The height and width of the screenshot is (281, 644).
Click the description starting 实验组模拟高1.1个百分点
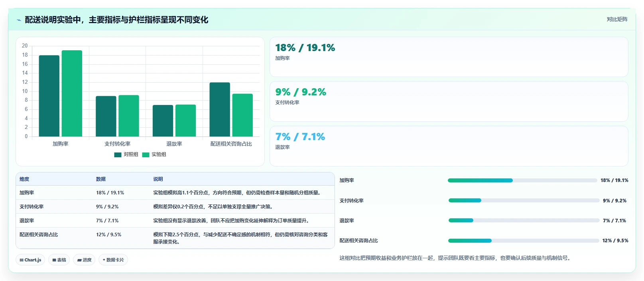pyautogui.click(x=238, y=193)
